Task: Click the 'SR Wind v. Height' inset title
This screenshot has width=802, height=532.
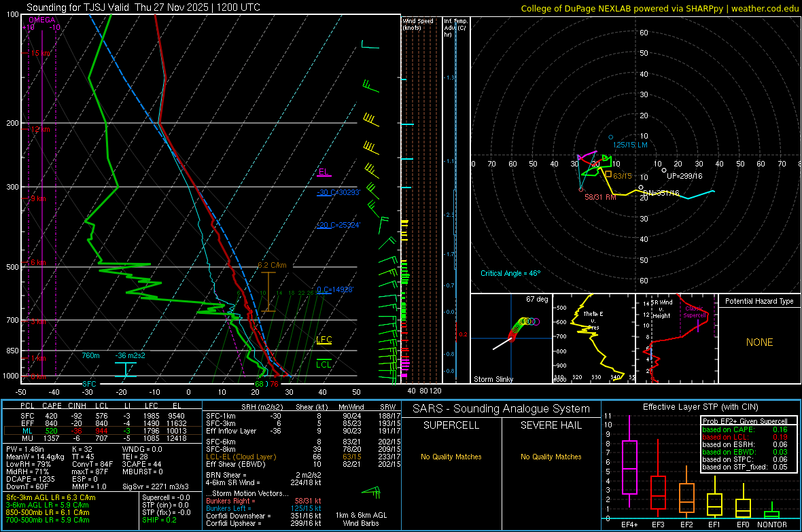Action: tap(661, 309)
